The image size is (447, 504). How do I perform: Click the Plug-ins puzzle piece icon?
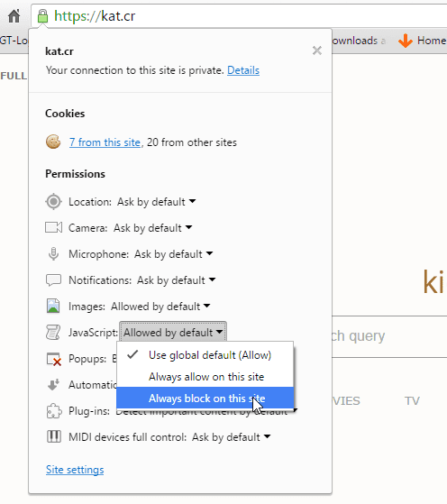point(54,411)
